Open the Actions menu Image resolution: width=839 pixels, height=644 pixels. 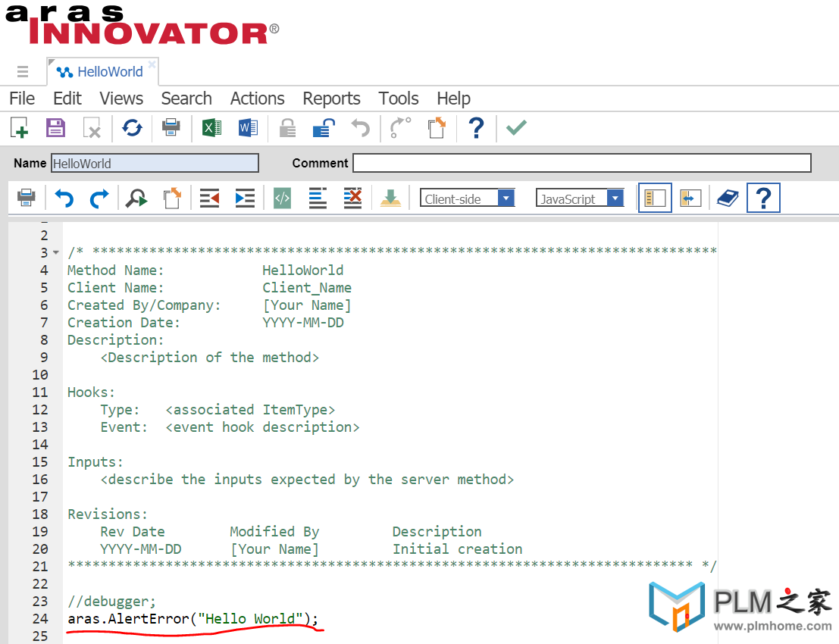click(258, 98)
